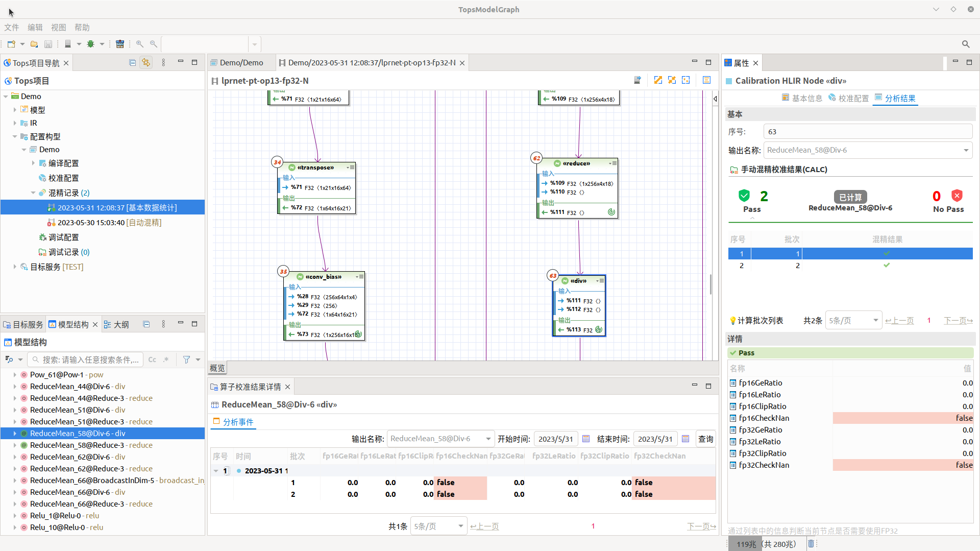The height and width of the screenshot is (551, 980).
Task: Open end date calendar picker icon
Action: point(685,439)
